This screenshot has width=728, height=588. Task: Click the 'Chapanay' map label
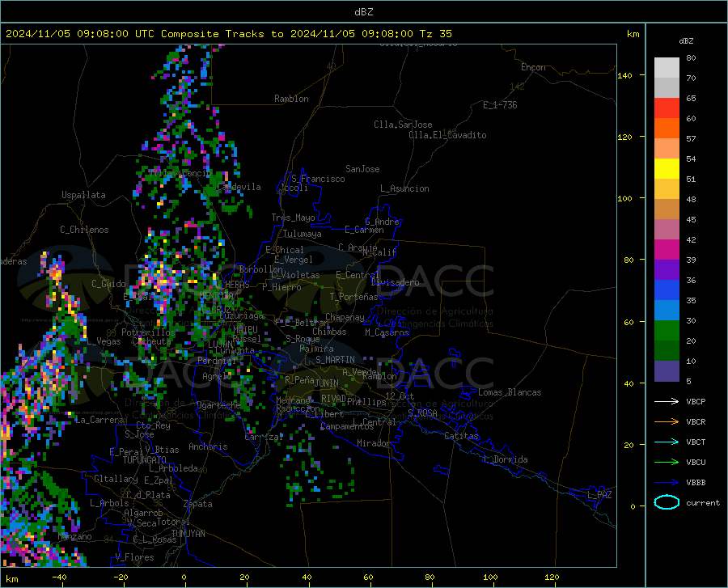click(345, 317)
